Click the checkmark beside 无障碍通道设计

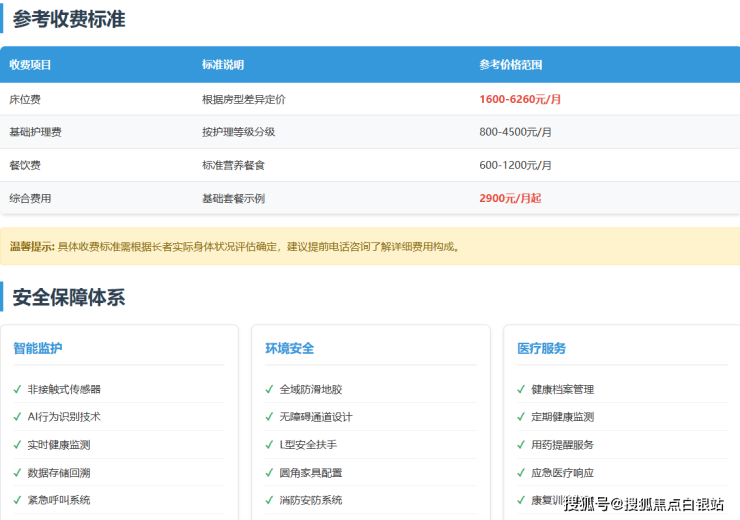(270, 417)
